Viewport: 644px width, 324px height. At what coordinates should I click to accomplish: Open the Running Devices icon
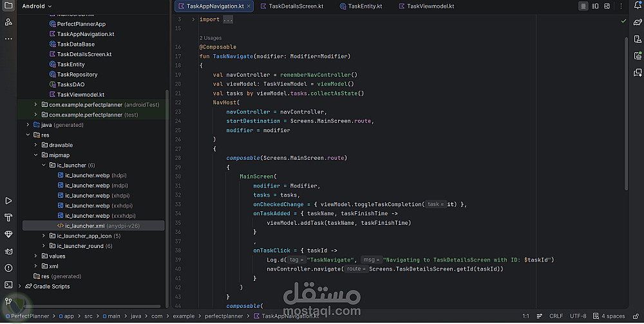click(x=638, y=56)
